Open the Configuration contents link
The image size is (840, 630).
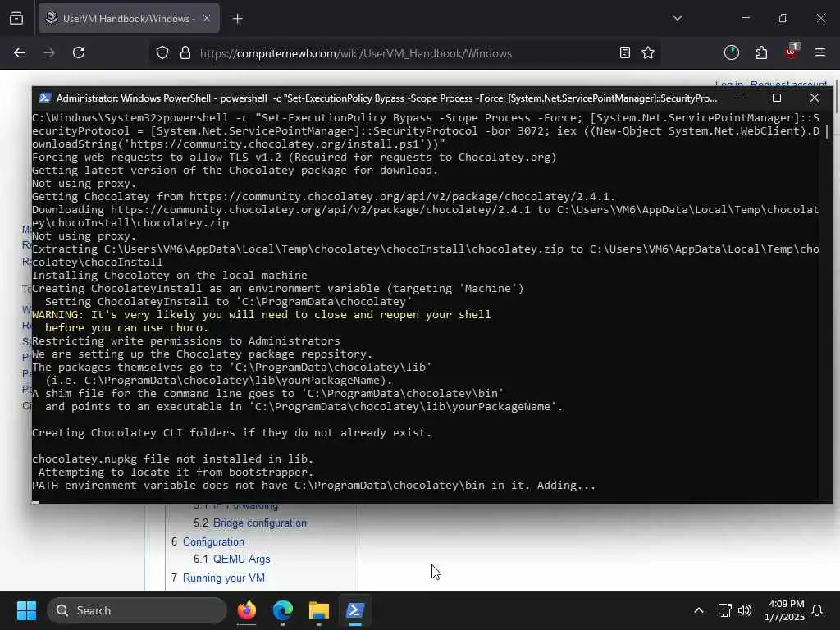tap(213, 541)
